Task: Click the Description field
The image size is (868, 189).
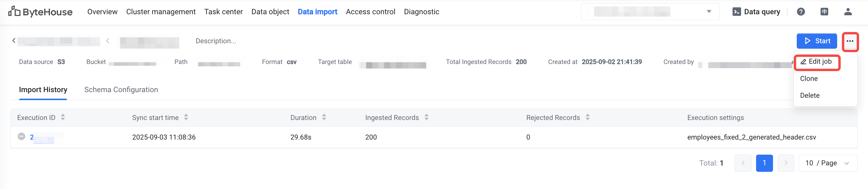Action: point(216,41)
